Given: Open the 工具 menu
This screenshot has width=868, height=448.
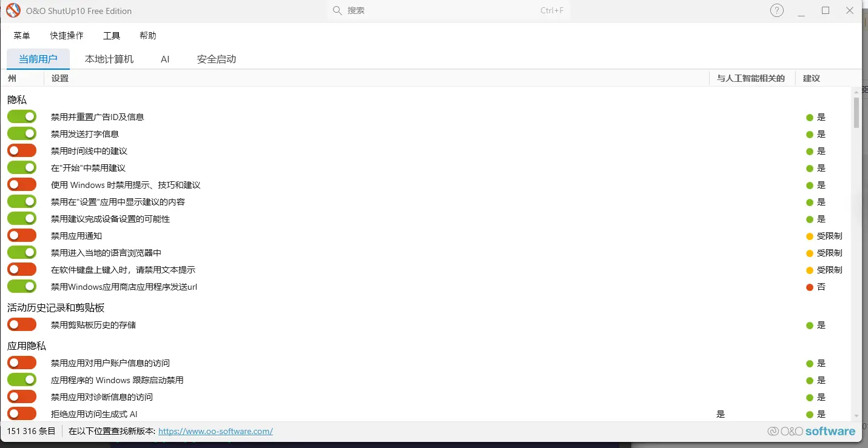Looking at the screenshot, I should [x=112, y=36].
